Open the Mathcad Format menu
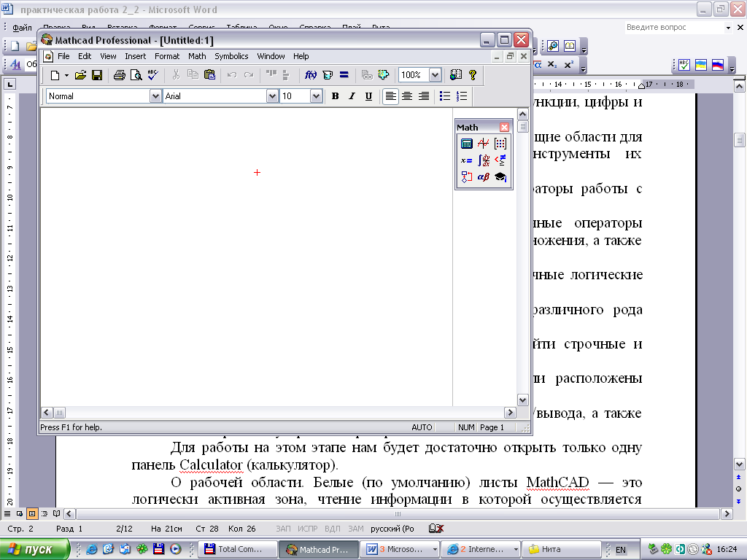This screenshot has width=747, height=560. click(167, 56)
